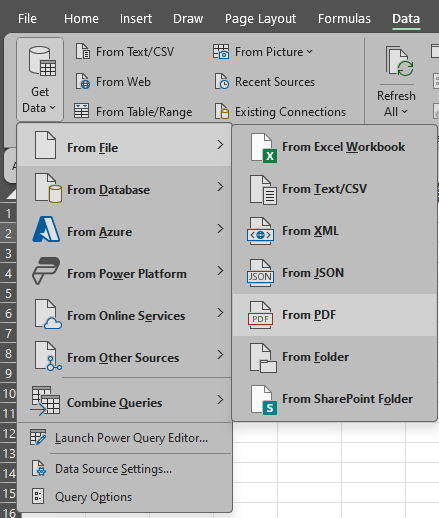
Task: Open the From Picture dropdown chevron
Action: tap(310, 52)
